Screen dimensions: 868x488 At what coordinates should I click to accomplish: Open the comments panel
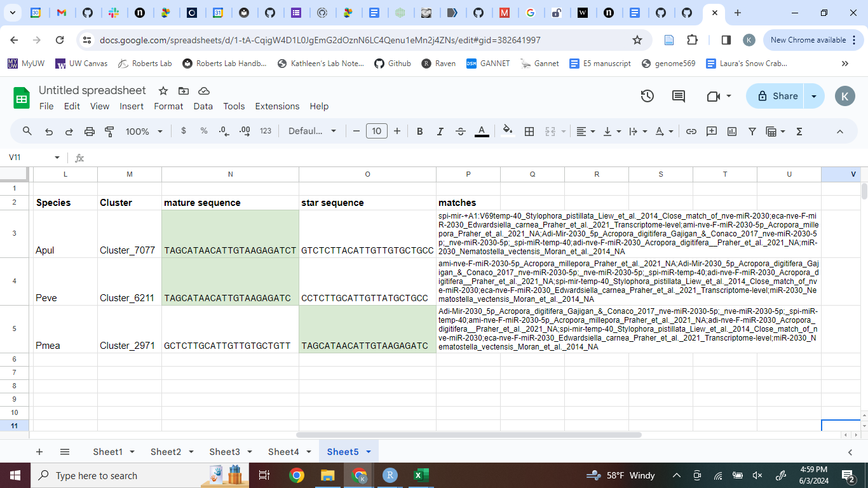679,97
